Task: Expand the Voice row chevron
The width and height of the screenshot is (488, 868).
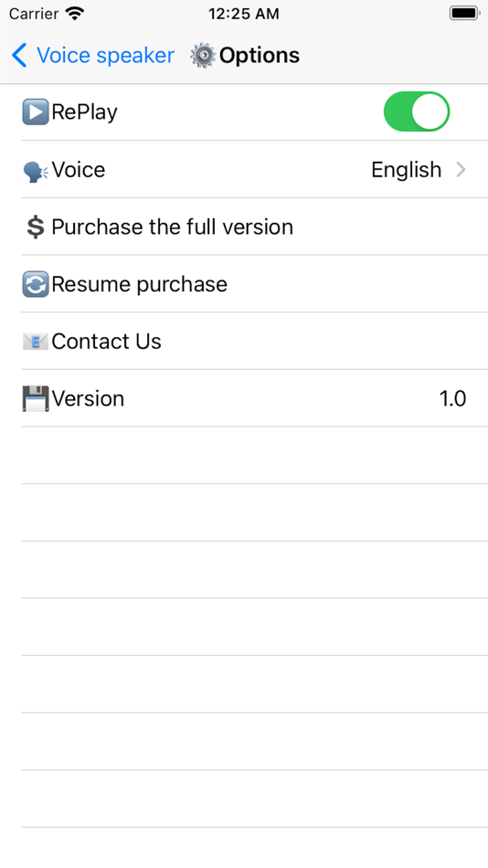Action: tap(461, 170)
